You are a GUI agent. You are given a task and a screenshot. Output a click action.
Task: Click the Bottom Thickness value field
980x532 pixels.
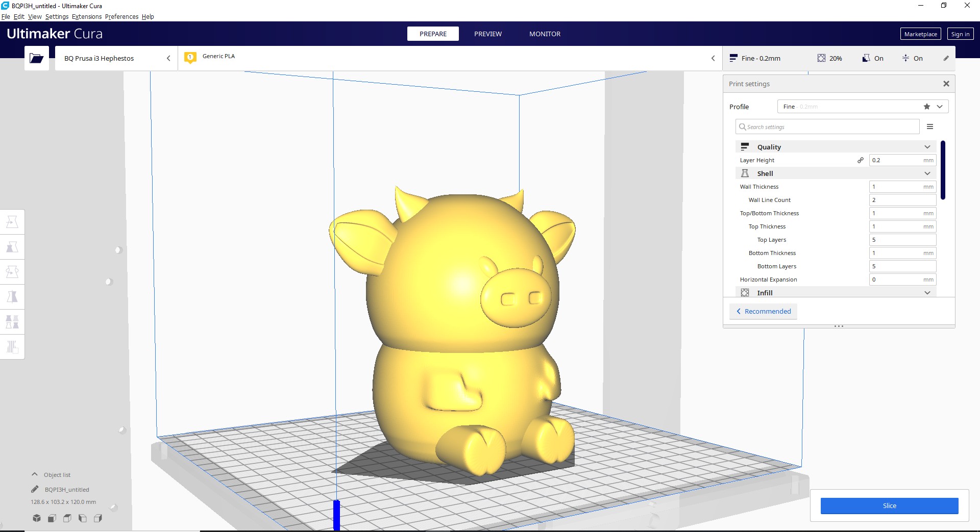(x=902, y=253)
